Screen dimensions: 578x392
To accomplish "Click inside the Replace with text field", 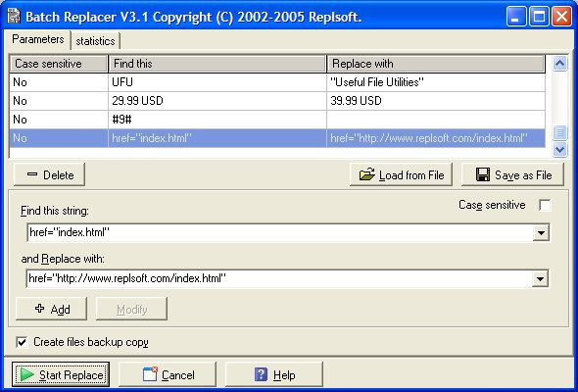I will click(279, 278).
